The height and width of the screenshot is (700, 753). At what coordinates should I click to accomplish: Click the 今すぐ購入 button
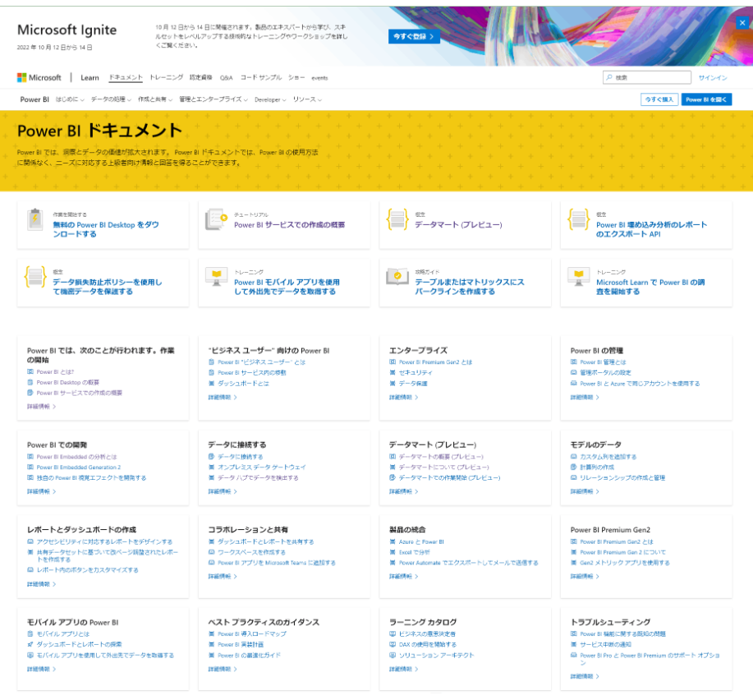pyautogui.click(x=659, y=99)
